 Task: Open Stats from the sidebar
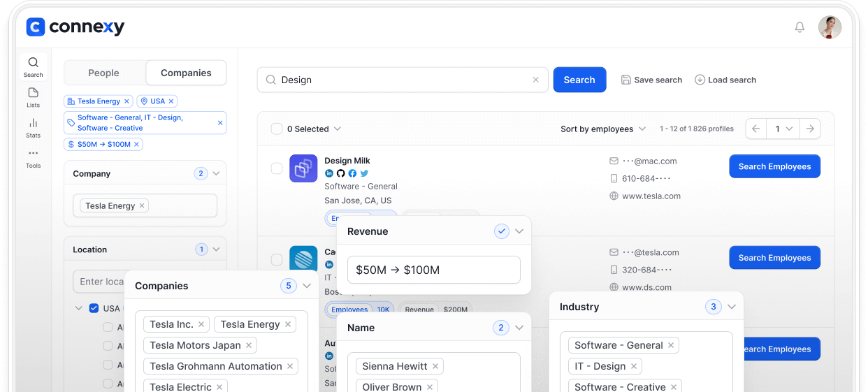pyautogui.click(x=33, y=127)
